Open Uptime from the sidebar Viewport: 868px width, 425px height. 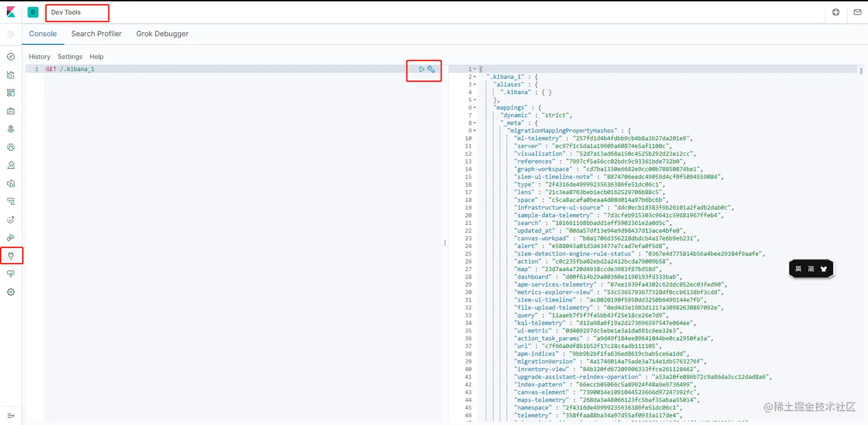(10, 220)
